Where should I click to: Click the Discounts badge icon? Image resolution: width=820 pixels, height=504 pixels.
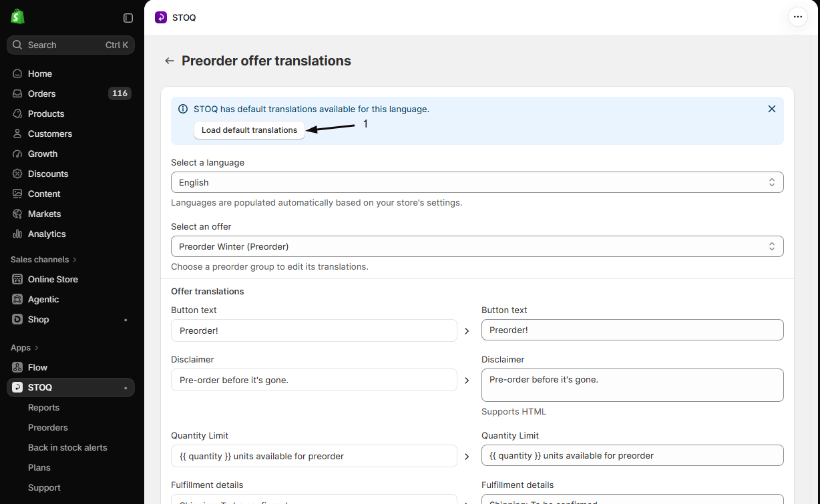click(17, 174)
